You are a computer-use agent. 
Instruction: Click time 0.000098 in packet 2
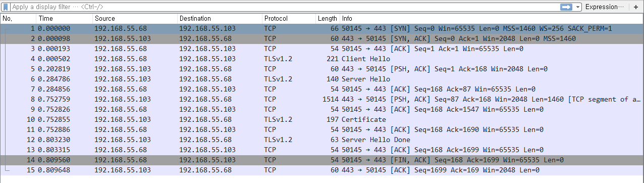(54, 38)
